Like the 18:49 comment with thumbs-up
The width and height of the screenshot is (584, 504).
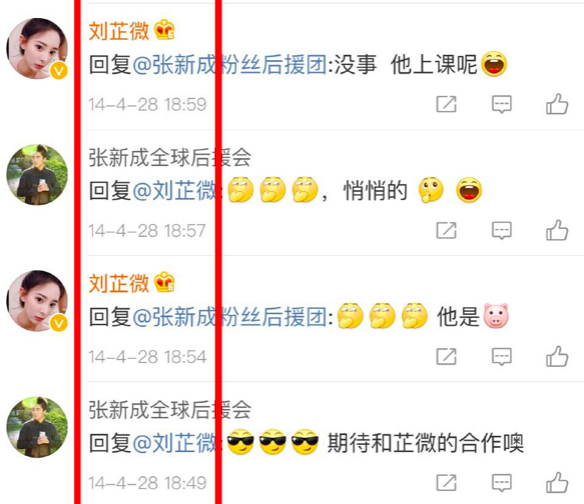pyautogui.click(x=557, y=483)
